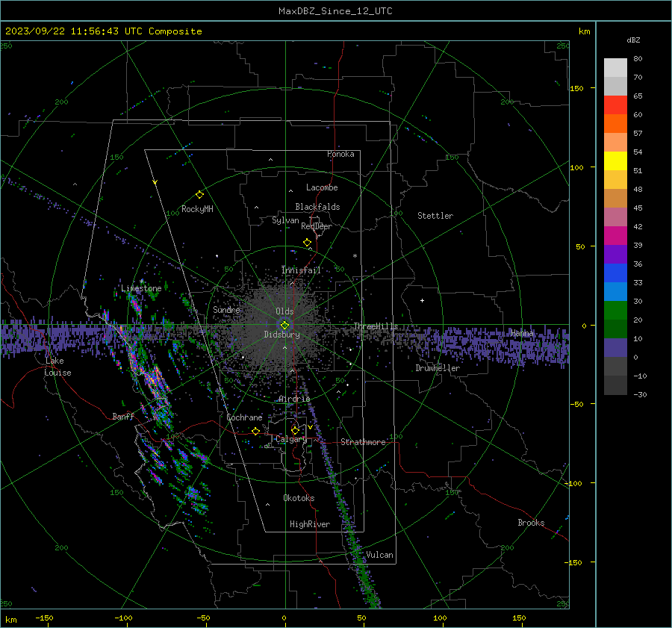This screenshot has height=628, width=672.
Task: Click the Vulcan label
Action: pos(379,555)
